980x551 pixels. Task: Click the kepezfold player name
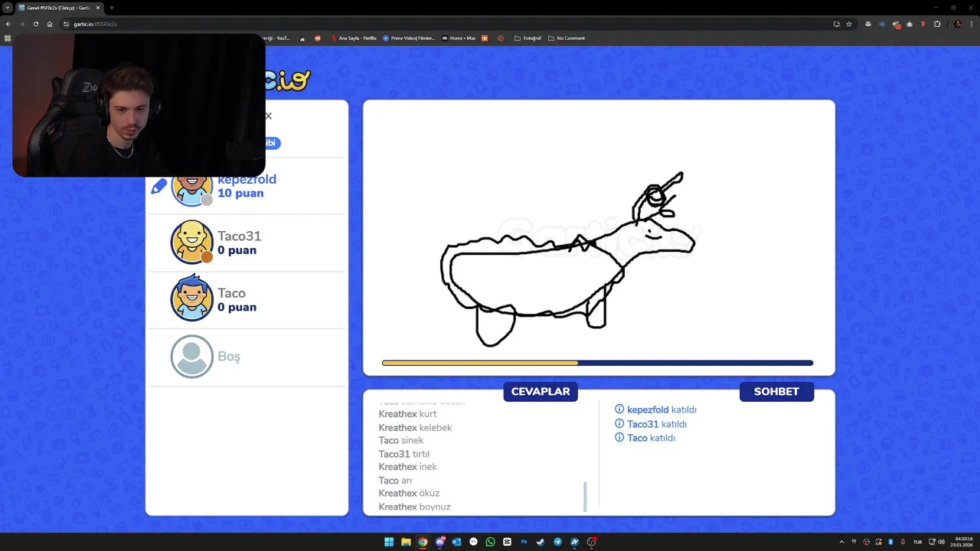pyautogui.click(x=247, y=179)
